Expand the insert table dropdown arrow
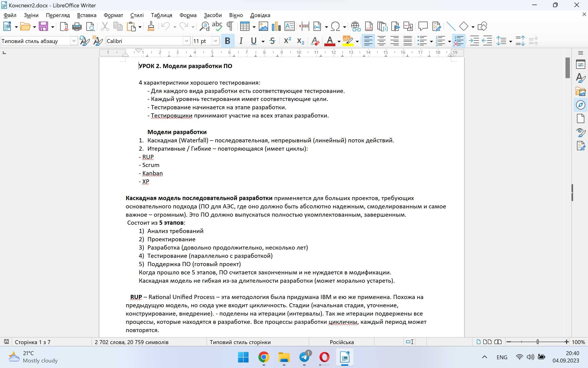Viewport: 588px width, 368px height. [254, 27]
